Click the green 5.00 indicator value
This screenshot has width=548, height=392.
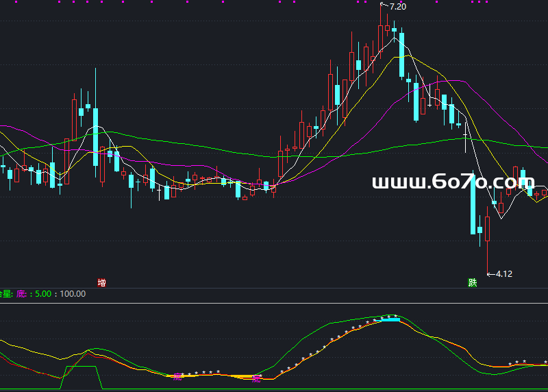(x=43, y=294)
